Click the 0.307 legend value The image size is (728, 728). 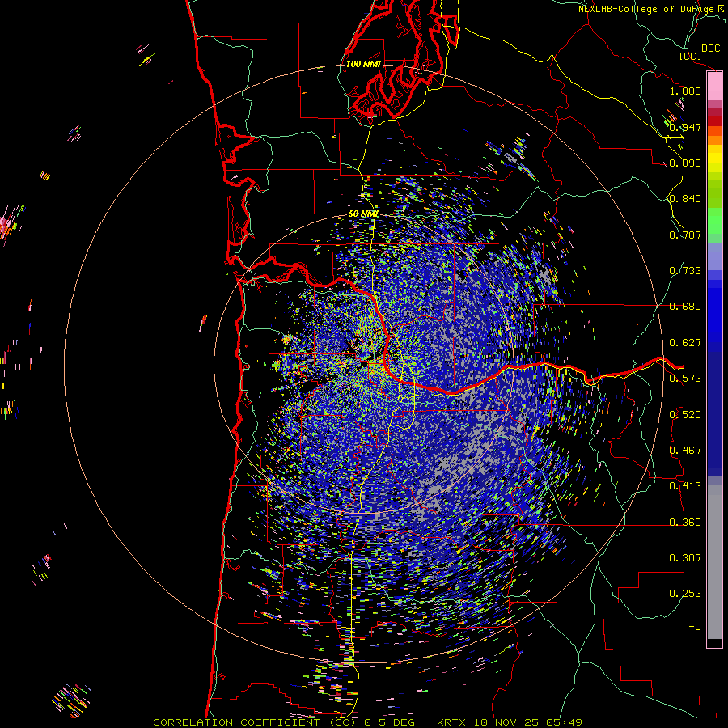coord(685,558)
